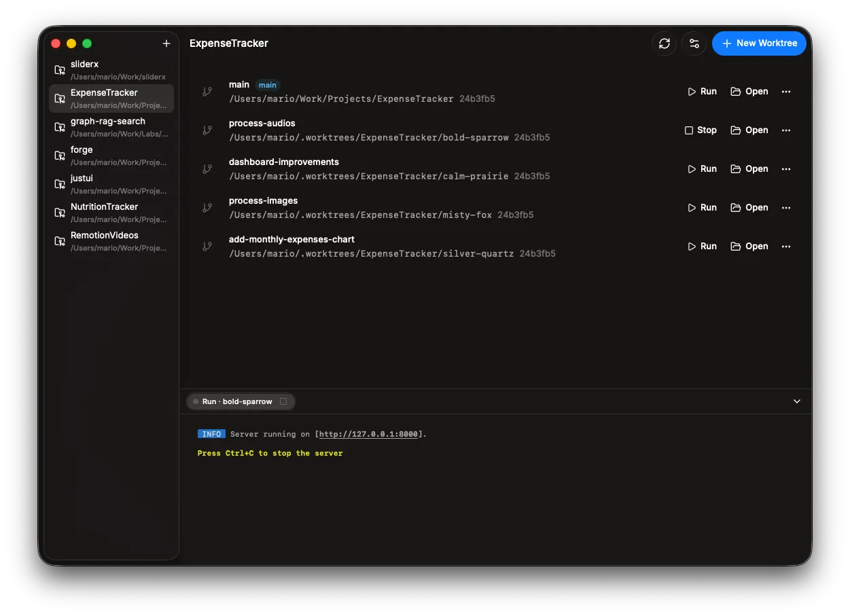Click the folder icon beside NutritionTracker

tap(60, 213)
